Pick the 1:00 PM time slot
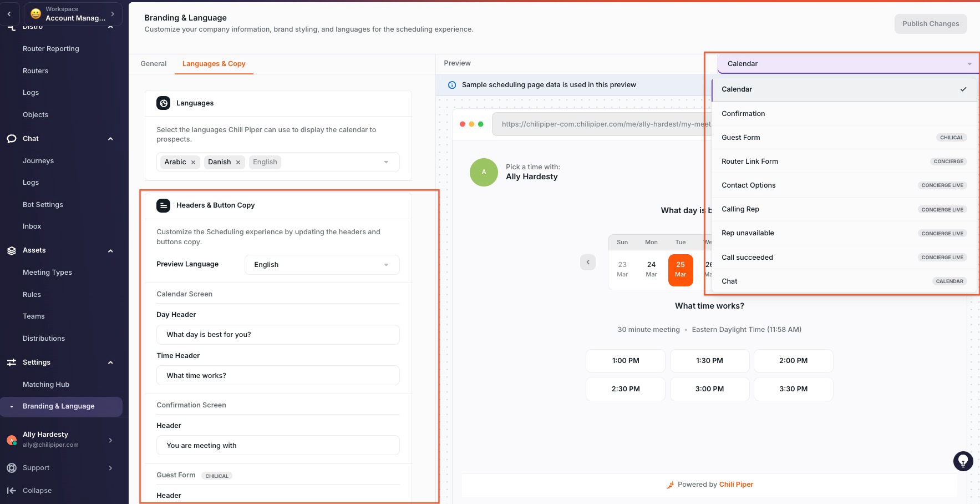The image size is (980, 504). [626, 361]
